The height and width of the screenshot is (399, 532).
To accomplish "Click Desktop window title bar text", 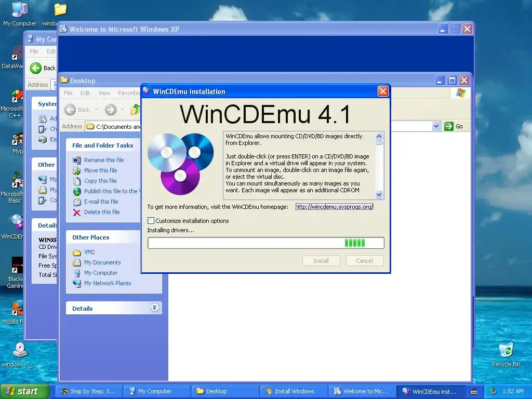I will point(83,81).
